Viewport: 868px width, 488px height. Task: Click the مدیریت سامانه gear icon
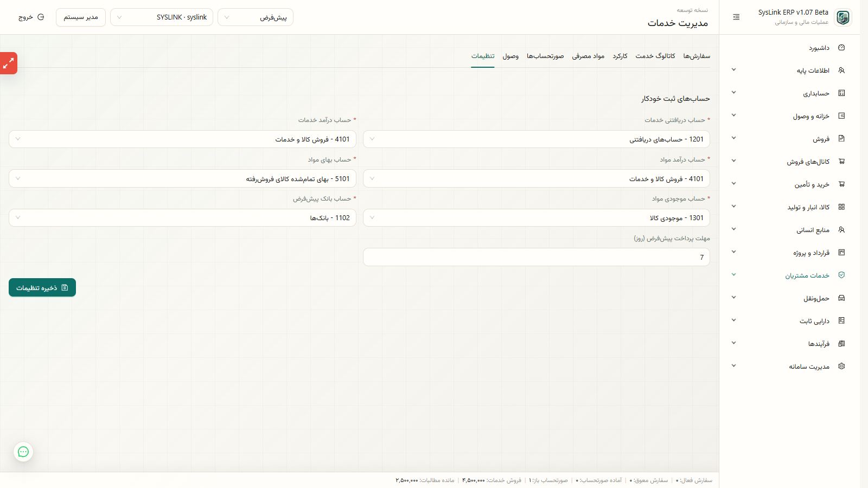pyautogui.click(x=841, y=367)
